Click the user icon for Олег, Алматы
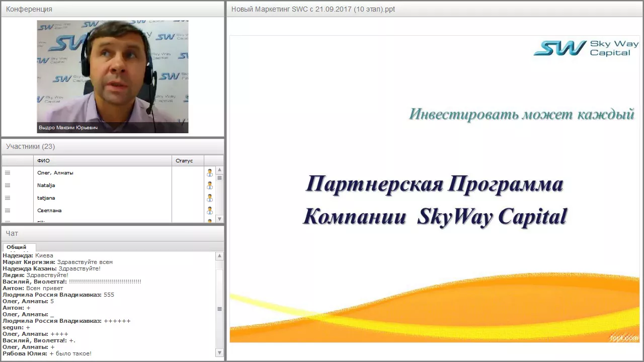644x362 pixels. [210, 173]
